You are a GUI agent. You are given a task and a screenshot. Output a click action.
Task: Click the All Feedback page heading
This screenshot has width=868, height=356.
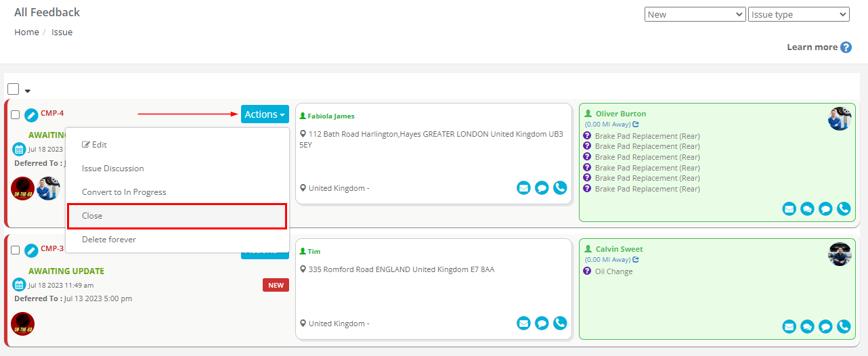47,12
